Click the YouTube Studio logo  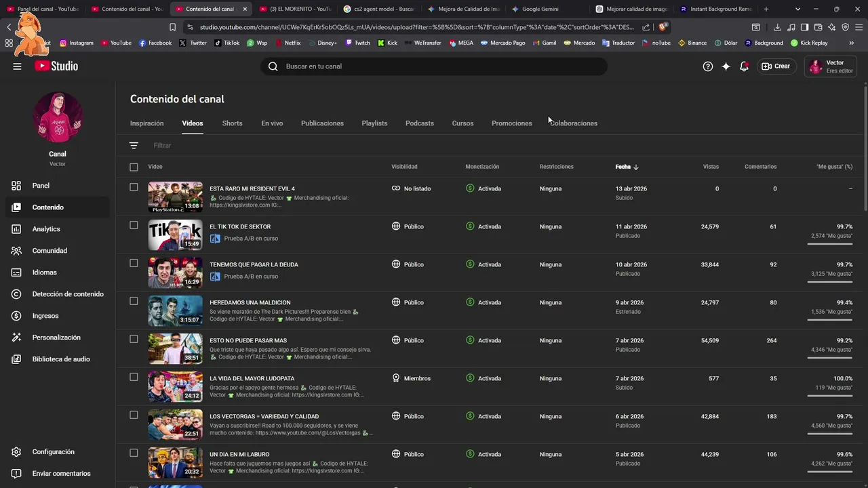point(56,66)
